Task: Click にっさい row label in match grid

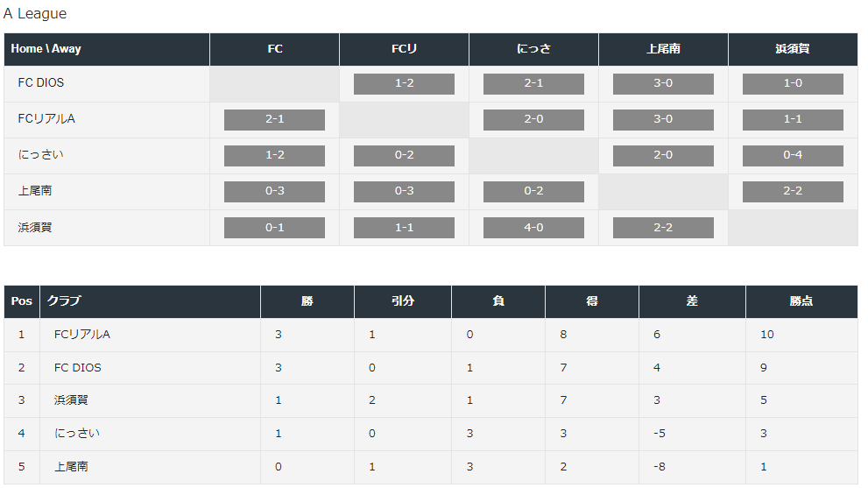Action: coord(40,155)
